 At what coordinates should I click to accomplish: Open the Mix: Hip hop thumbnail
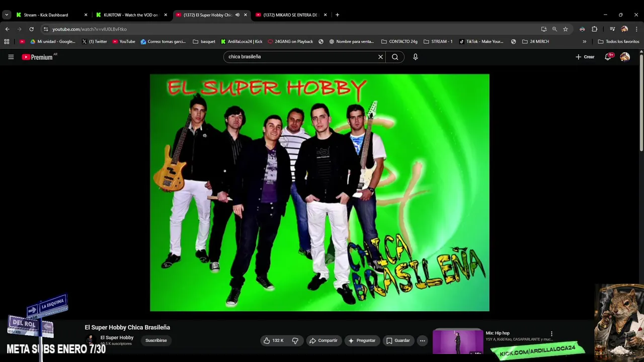[x=458, y=341]
